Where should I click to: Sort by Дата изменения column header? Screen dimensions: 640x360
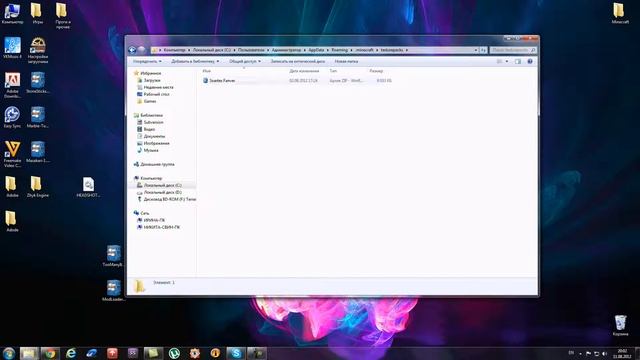tap(304, 71)
